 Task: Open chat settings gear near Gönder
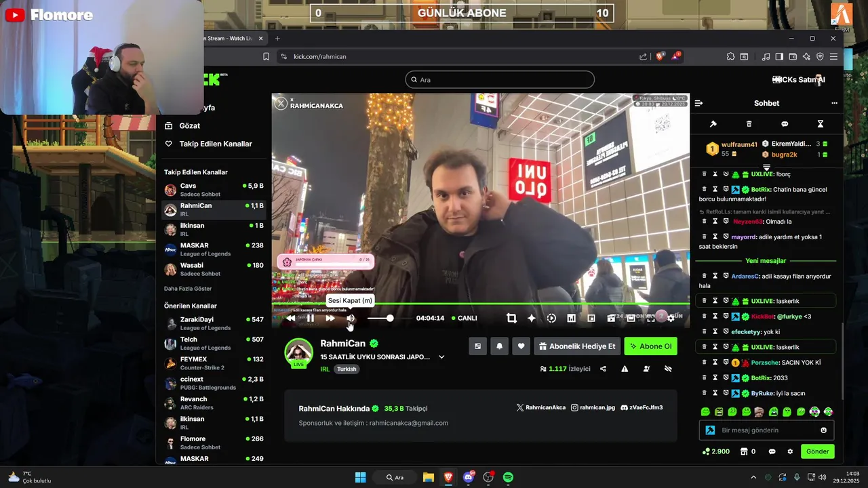790,451
